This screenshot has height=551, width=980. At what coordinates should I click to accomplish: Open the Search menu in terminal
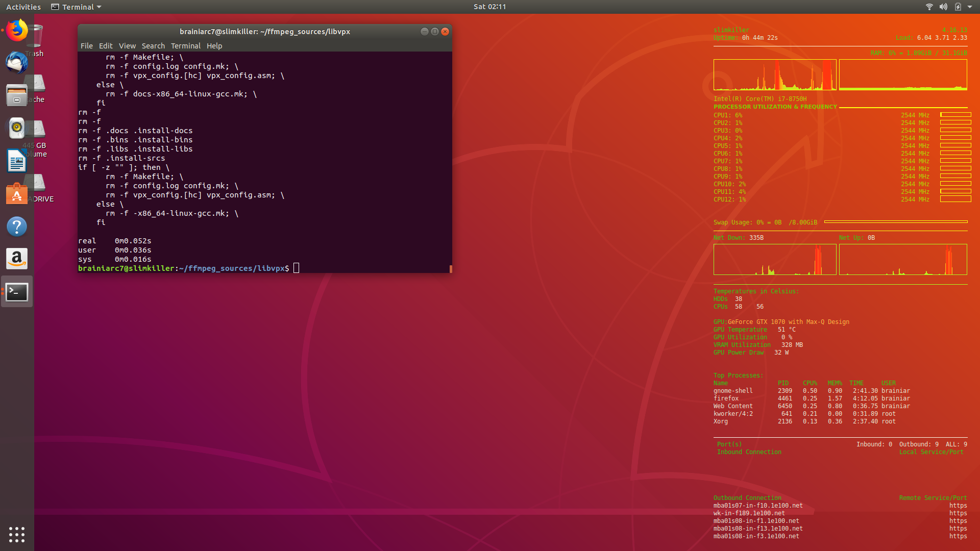[153, 46]
